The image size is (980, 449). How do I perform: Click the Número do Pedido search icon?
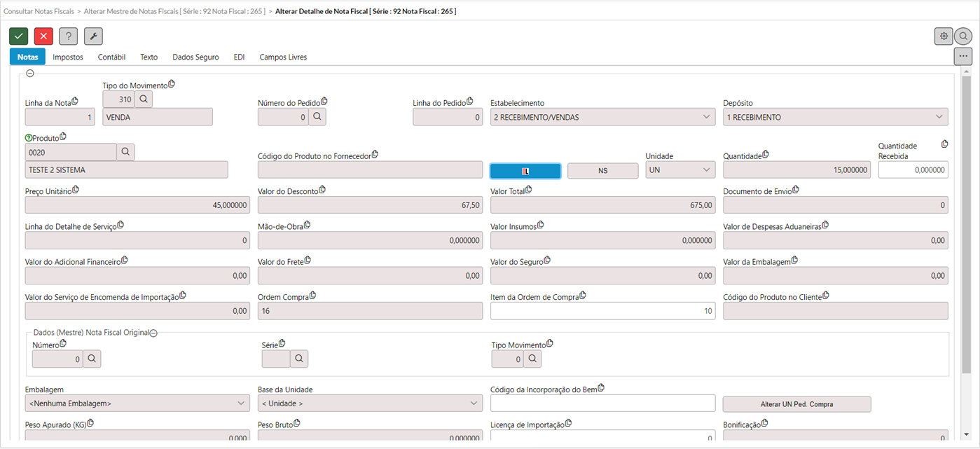(317, 117)
